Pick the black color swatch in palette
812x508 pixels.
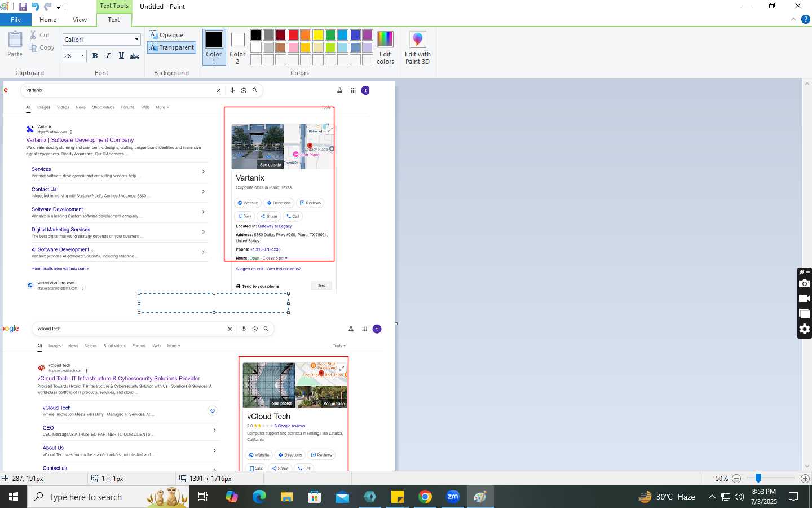[x=256, y=35]
